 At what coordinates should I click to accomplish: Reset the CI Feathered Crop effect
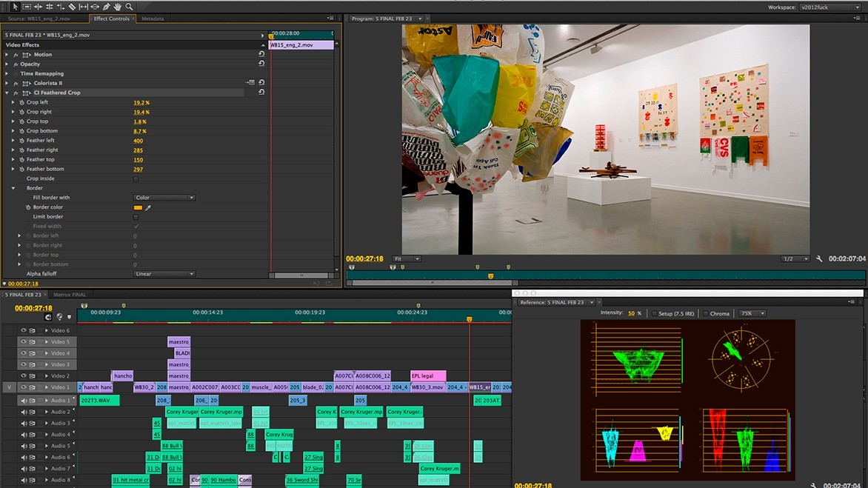pyautogui.click(x=261, y=92)
